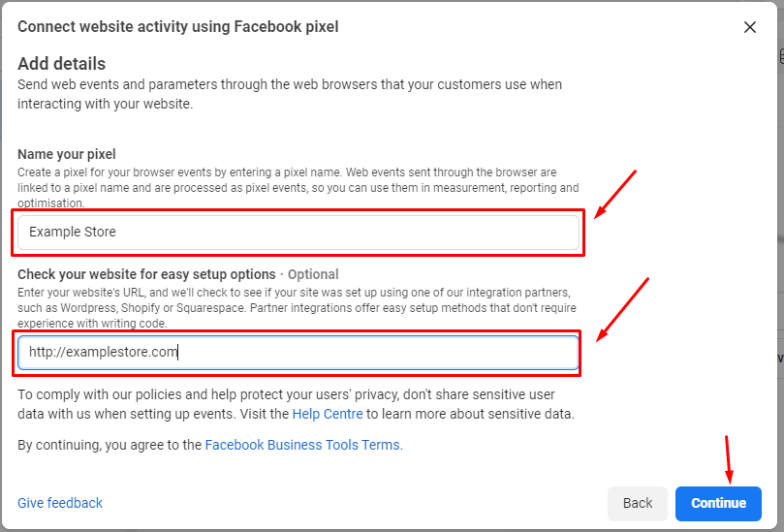784x532 pixels.
Task: Go back with the Back button
Action: (x=637, y=503)
